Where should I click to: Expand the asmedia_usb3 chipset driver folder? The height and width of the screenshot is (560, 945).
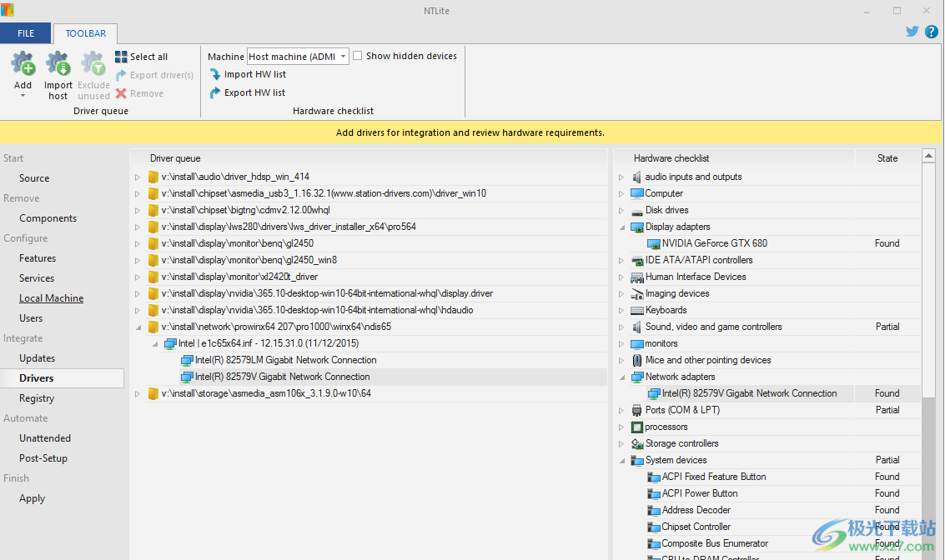(138, 194)
